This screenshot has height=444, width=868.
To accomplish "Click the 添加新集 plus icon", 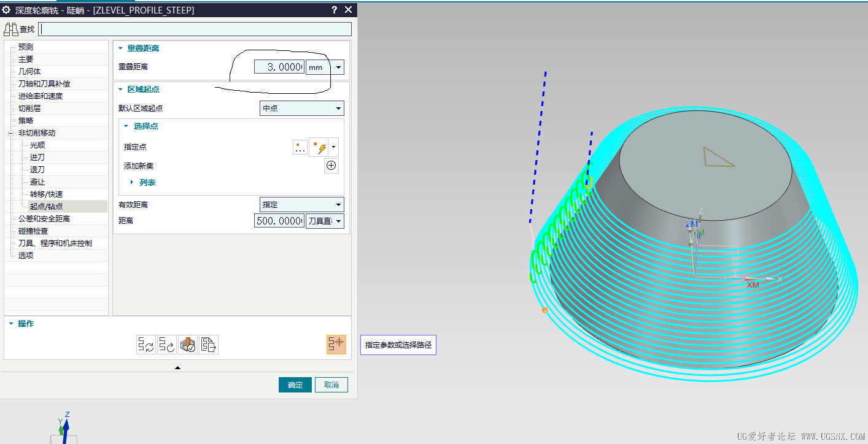I will pos(331,166).
